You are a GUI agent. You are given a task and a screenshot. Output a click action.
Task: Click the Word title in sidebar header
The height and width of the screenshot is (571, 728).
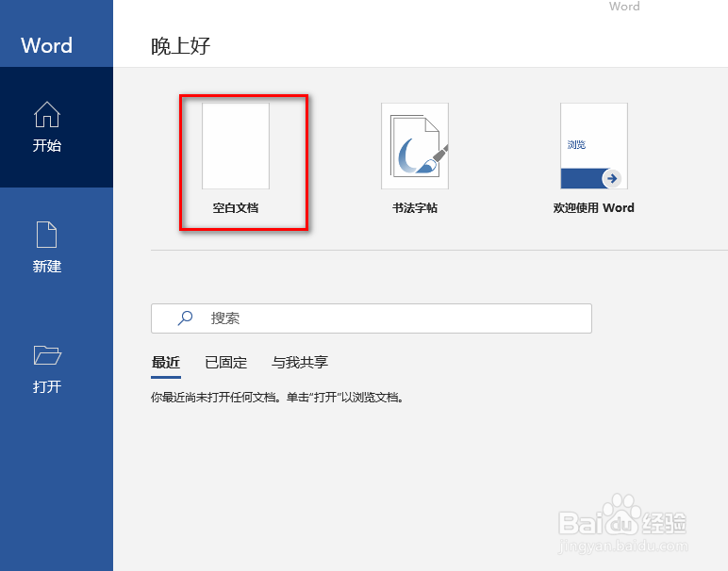click(x=47, y=45)
